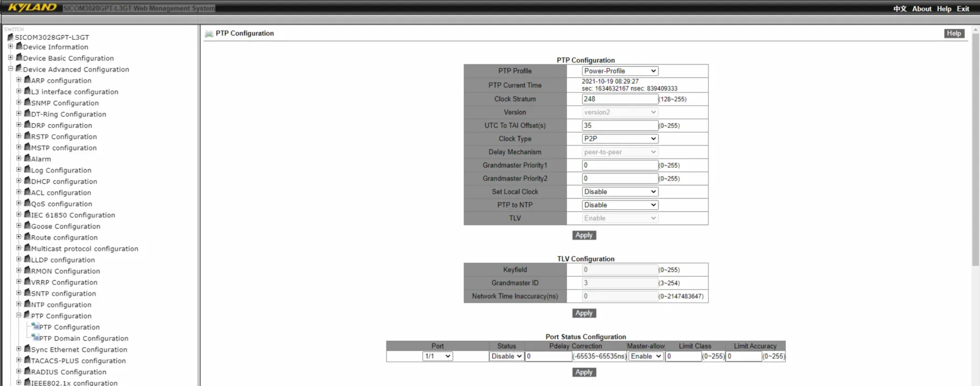The image size is (980, 386).
Task: Click the Pdelay Correction input field
Action: (549, 356)
